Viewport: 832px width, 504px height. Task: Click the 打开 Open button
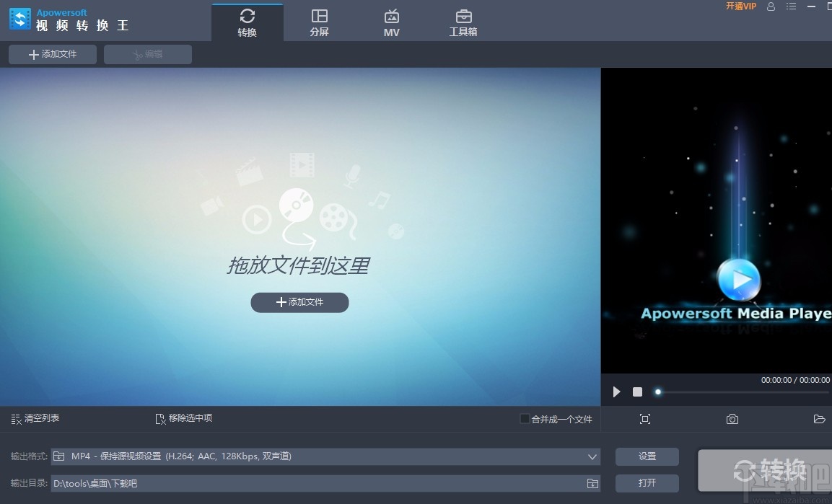click(x=647, y=483)
